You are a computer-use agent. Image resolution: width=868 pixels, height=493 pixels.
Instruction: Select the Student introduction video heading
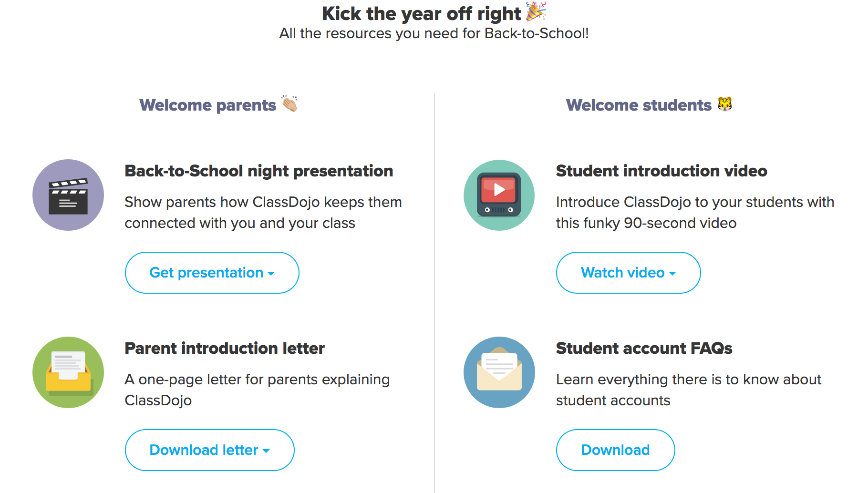(661, 171)
